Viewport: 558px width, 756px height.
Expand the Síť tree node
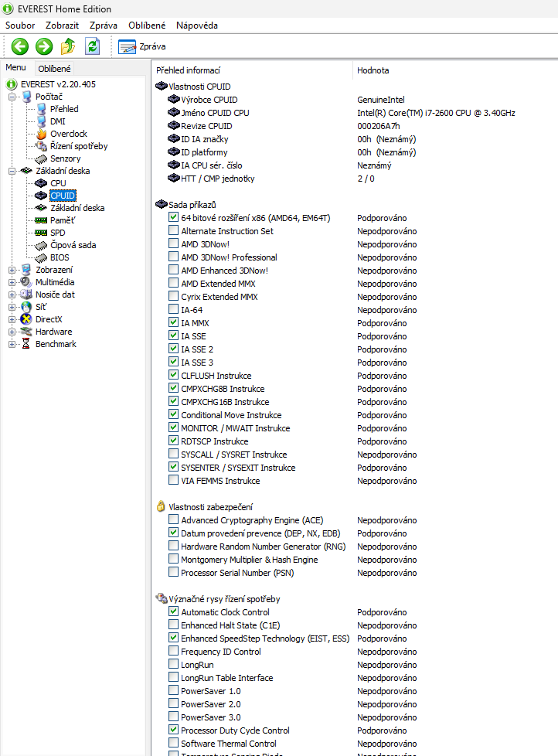pos(12,307)
